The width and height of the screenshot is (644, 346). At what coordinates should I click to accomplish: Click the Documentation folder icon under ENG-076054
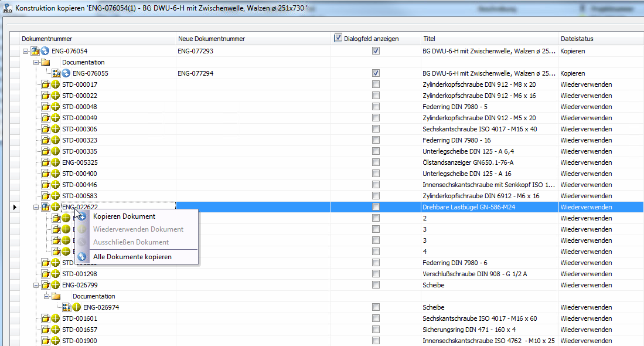click(x=45, y=62)
